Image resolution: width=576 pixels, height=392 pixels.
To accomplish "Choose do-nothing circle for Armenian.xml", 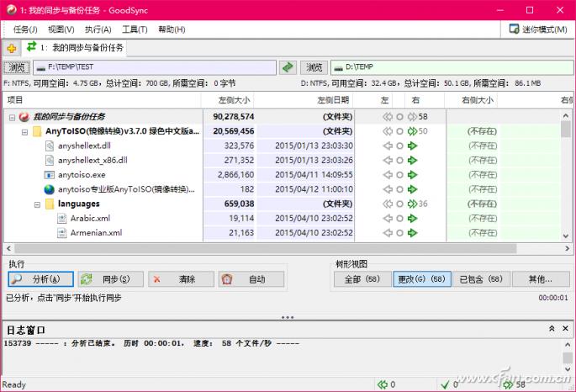I will coord(399,233).
